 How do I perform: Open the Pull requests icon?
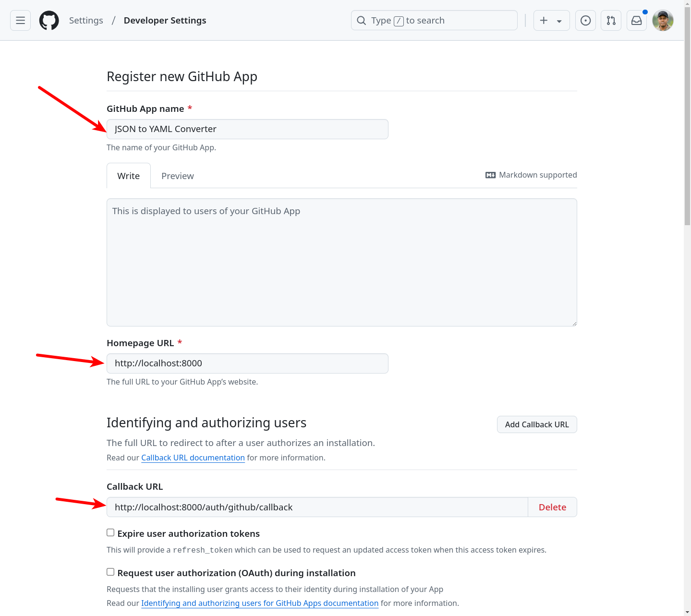(x=611, y=20)
